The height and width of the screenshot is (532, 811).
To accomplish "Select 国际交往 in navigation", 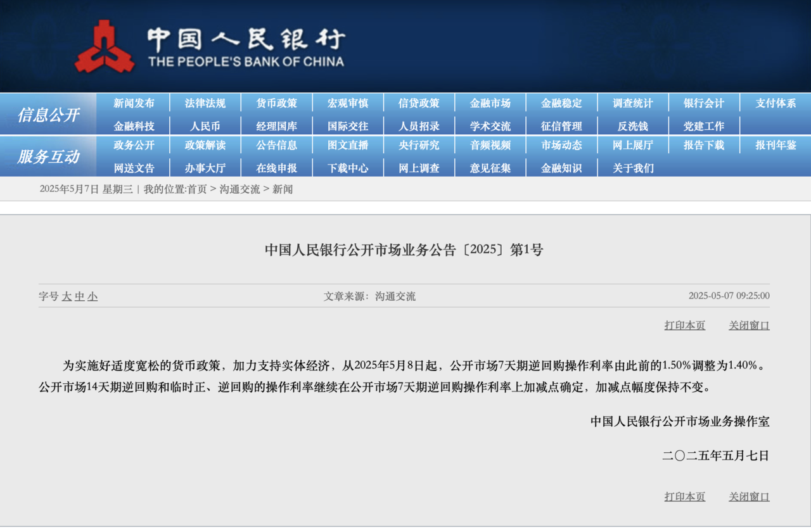I will pos(348,126).
